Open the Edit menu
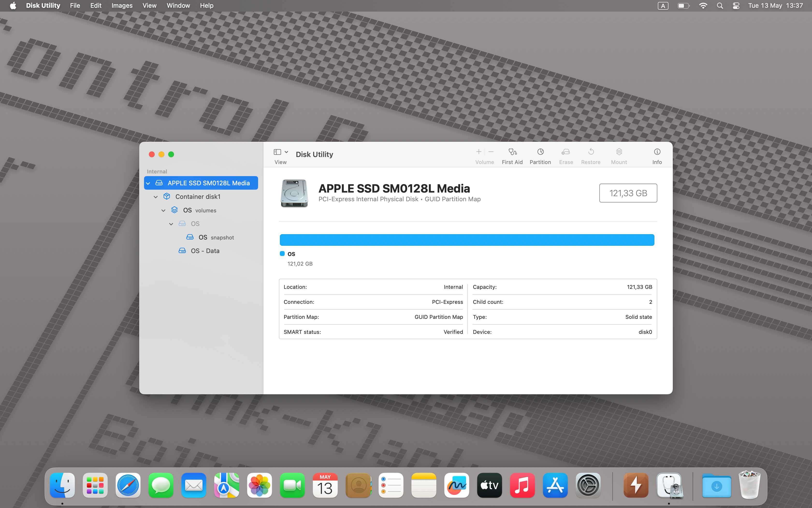Screen dimensions: 812x508 tap(96, 6)
